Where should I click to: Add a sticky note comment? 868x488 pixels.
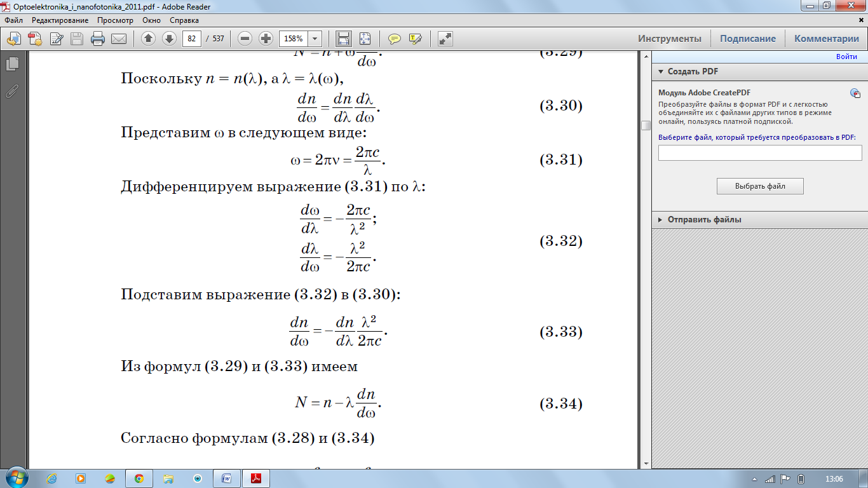tap(395, 39)
